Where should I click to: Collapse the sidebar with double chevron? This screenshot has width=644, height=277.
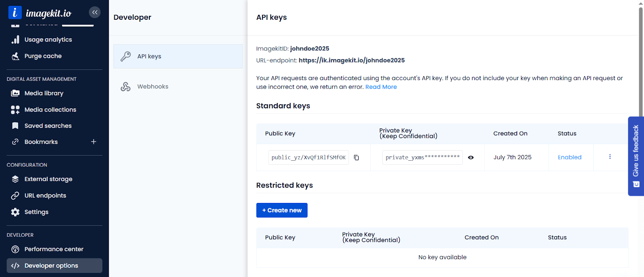point(95,12)
